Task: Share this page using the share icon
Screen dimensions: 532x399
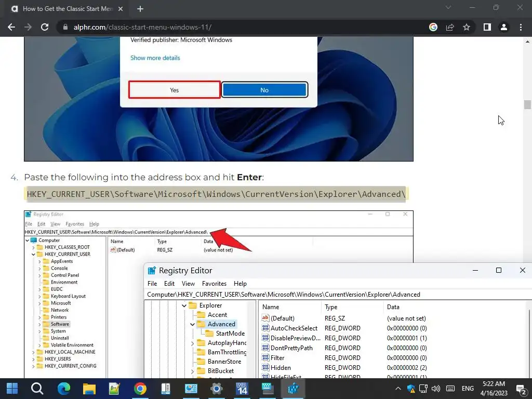Action: (450, 27)
